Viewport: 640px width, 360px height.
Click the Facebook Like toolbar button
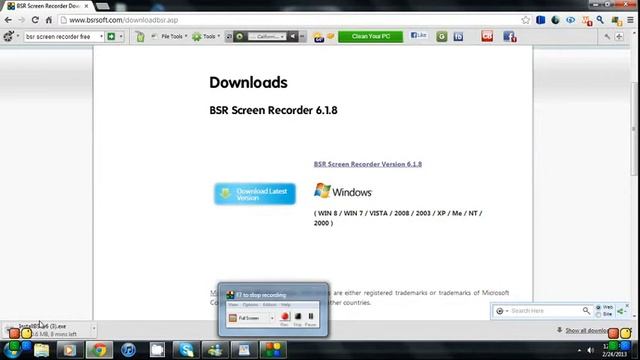pos(418,36)
